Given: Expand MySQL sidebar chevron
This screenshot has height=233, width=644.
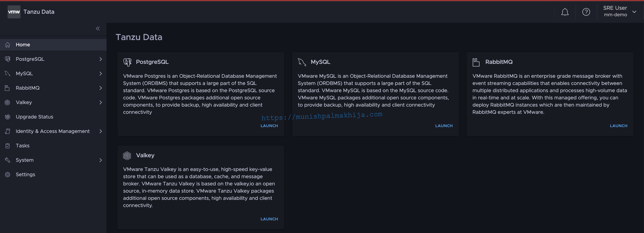Looking at the screenshot, I should click(100, 74).
